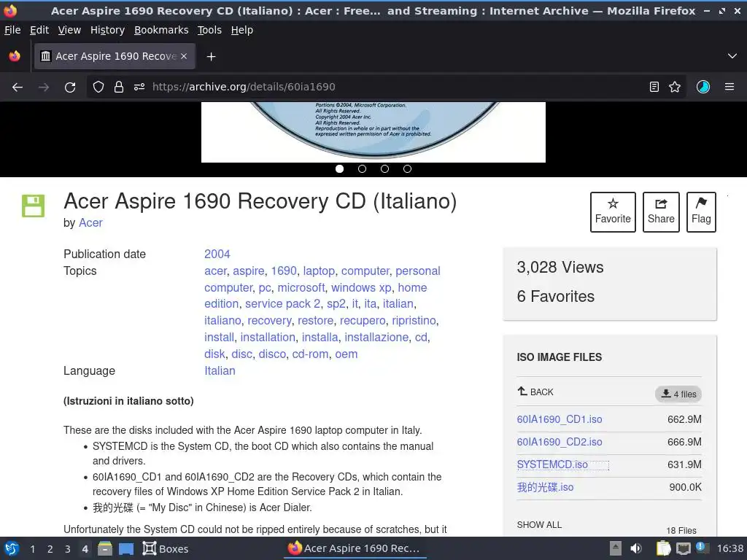Open the Italian language link
747x560 pixels.
tap(220, 371)
